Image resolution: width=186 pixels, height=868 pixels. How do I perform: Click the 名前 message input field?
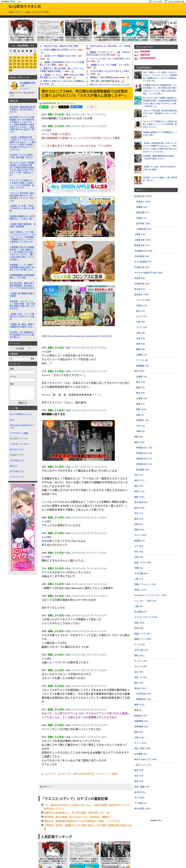pyautogui.click(x=22, y=372)
